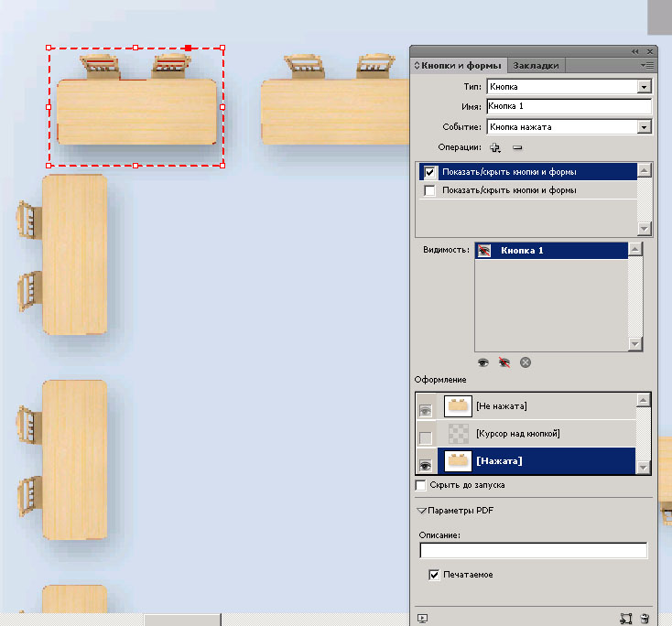Click the visibility list's down scroll arrow
The height and width of the screenshot is (626, 672).
click(634, 343)
